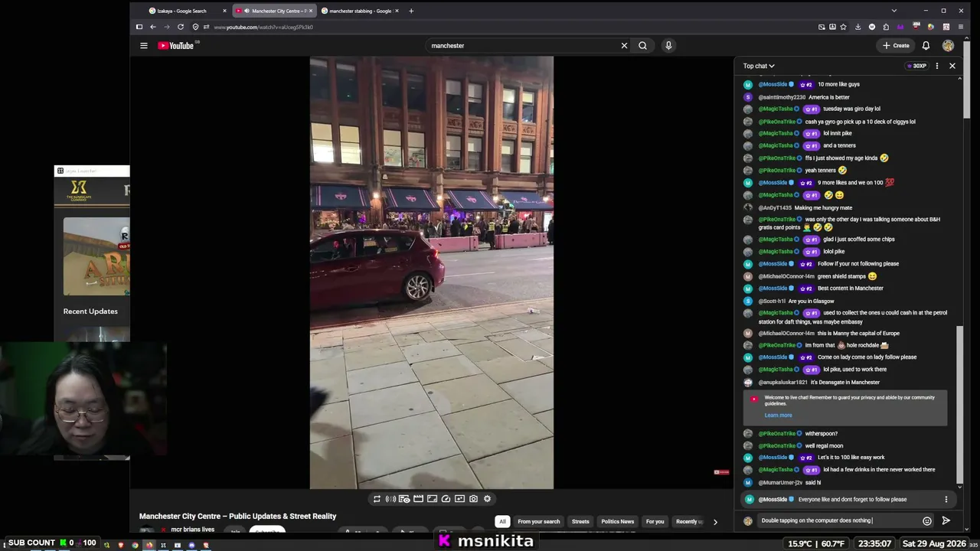Open the playback speed gauge icon
Screen dimensions: 980x551
click(x=446, y=499)
